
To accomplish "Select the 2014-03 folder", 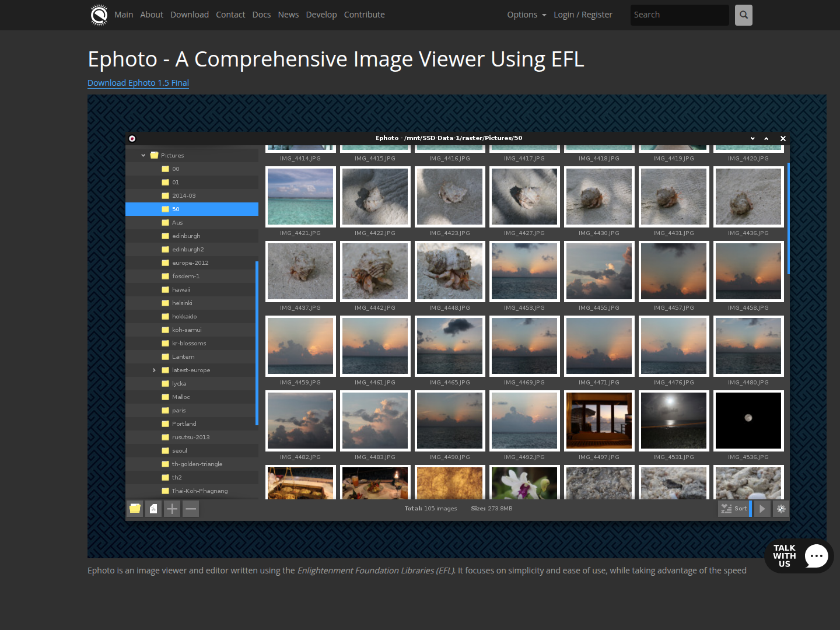I will click(x=192, y=196).
